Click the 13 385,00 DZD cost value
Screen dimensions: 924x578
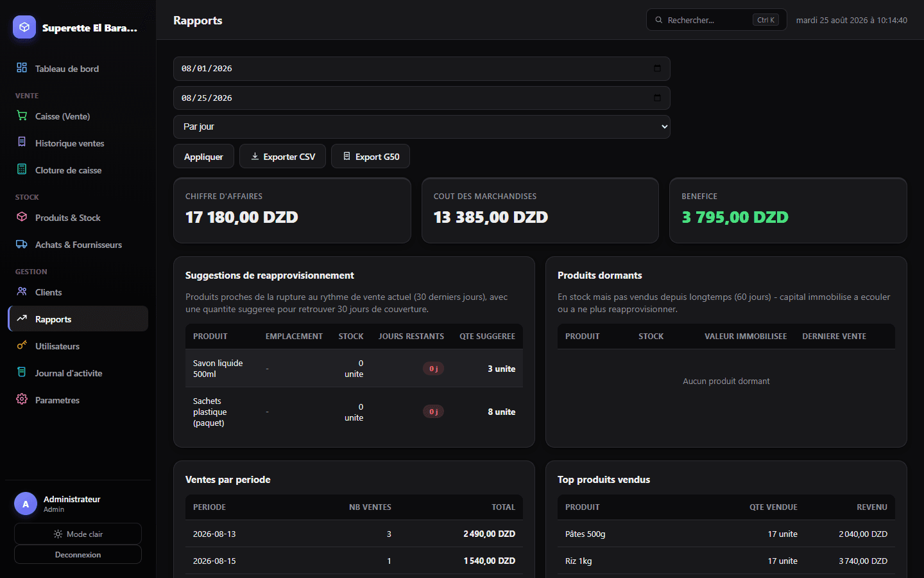tap(491, 217)
